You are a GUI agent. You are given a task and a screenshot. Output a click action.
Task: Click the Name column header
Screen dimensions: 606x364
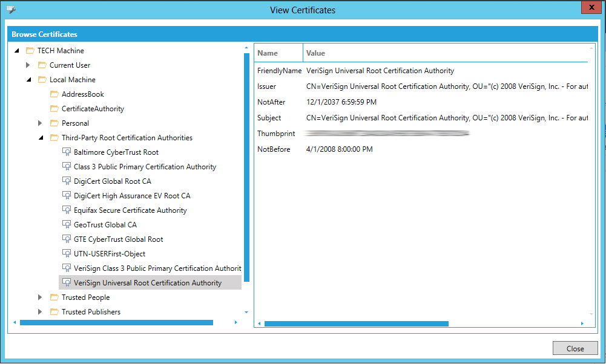tap(268, 53)
